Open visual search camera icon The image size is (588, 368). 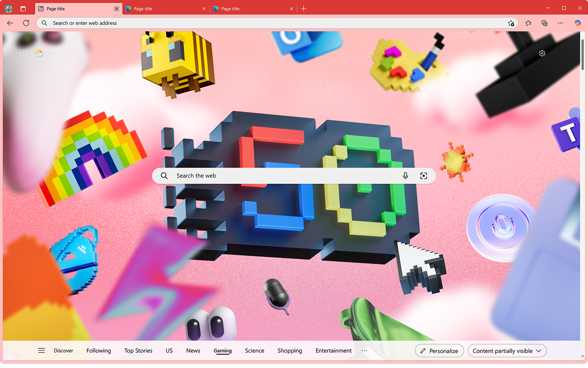424,176
